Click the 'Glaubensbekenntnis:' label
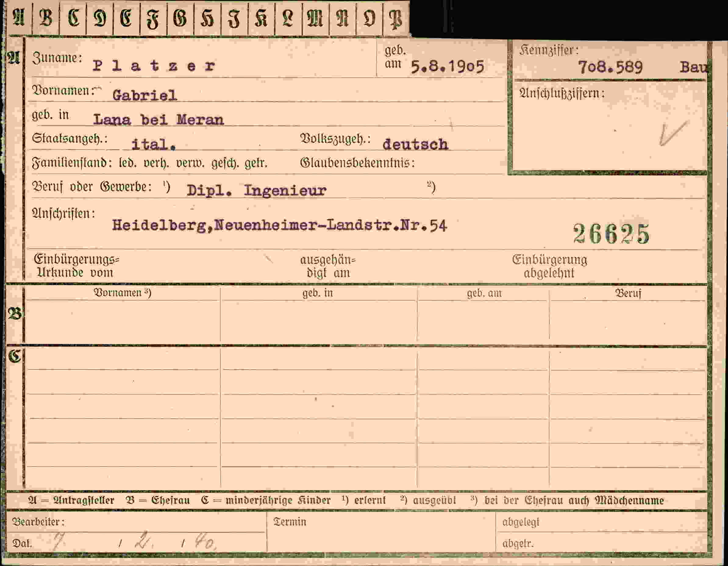Image resolution: width=728 pixels, height=566 pixels. (x=357, y=163)
